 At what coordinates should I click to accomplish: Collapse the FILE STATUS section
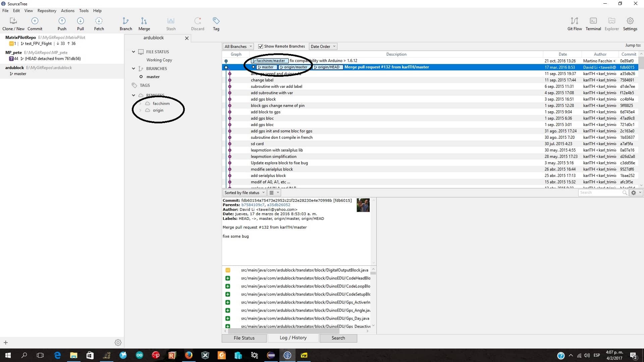click(x=133, y=52)
